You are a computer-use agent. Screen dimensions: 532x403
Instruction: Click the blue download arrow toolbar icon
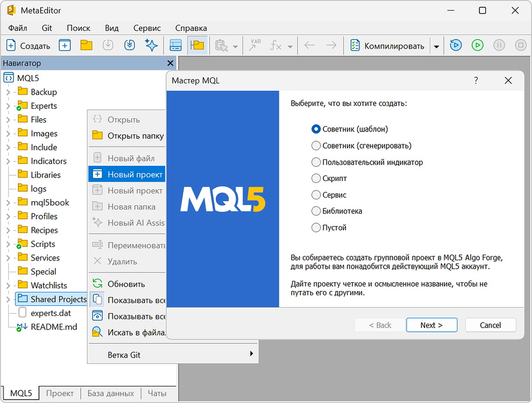coord(129,45)
